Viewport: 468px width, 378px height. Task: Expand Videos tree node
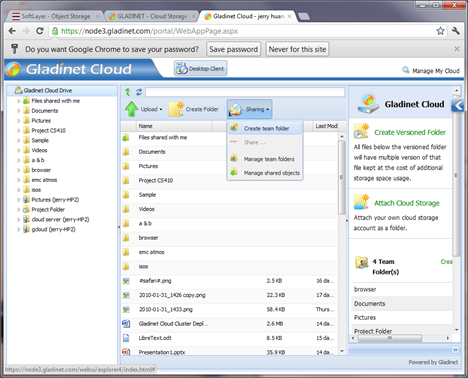pos(19,150)
